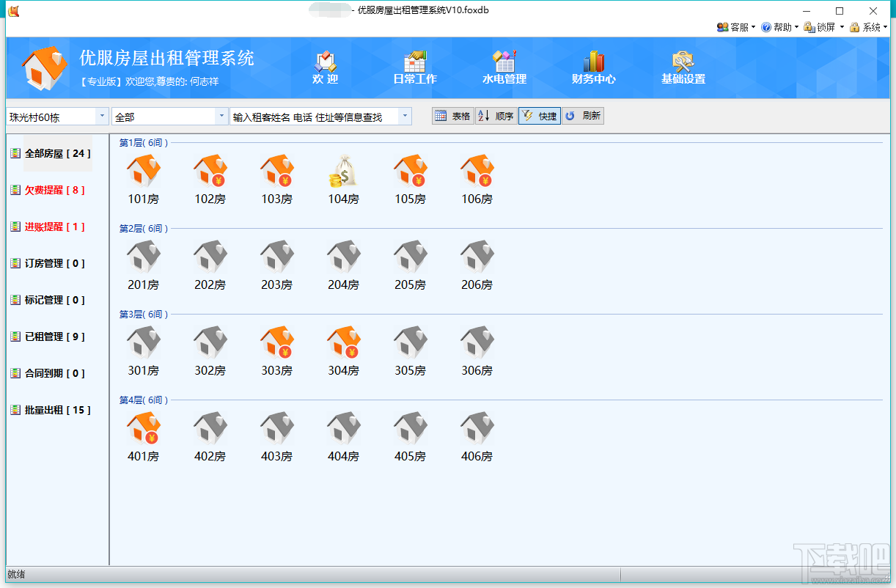The image size is (896, 588).
Task: Click the tenant search input field
Action: [x=315, y=117]
